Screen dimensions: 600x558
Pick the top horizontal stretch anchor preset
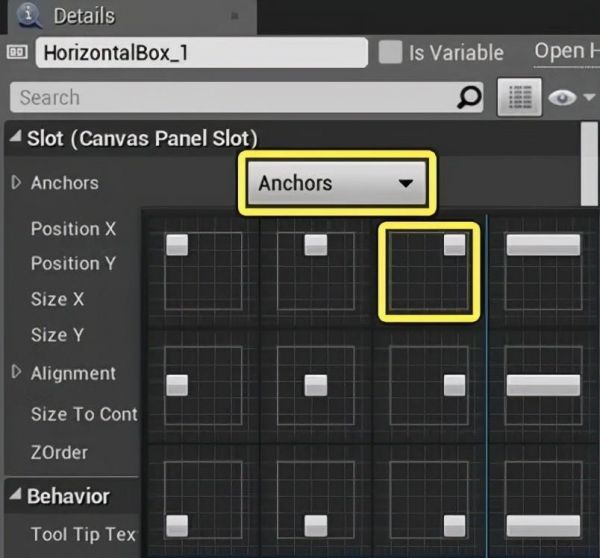[543, 272]
